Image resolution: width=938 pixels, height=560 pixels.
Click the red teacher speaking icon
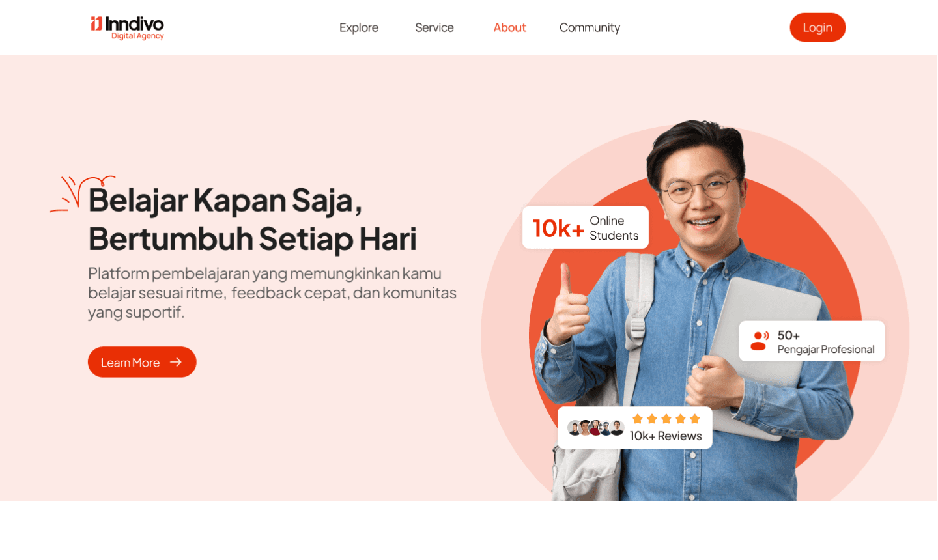[759, 341]
